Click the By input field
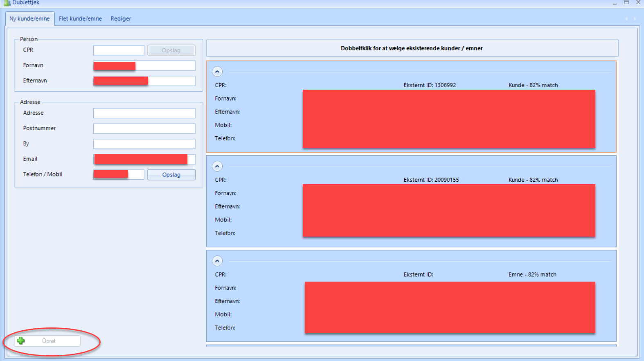 [144, 144]
